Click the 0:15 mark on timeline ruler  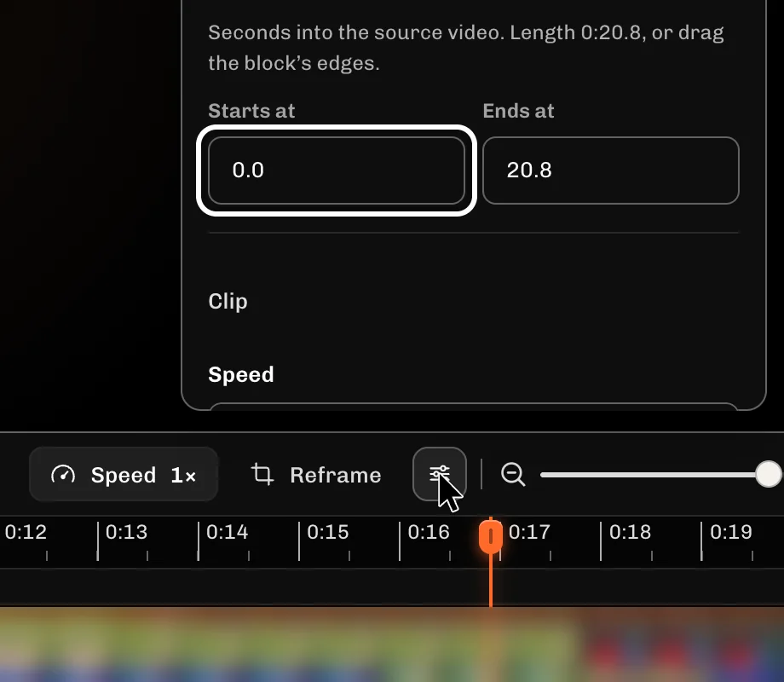(x=328, y=532)
